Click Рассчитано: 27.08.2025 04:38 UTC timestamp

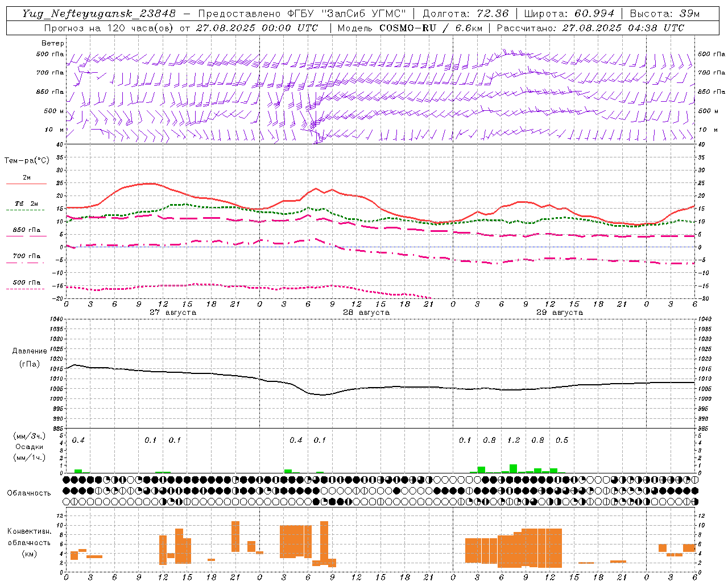(590, 28)
